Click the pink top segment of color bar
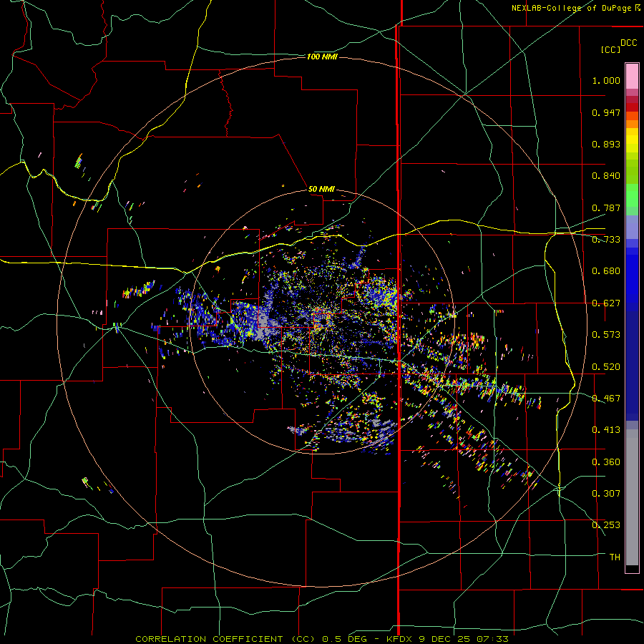The width and height of the screenshot is (644, 644). click(x=632, y=77)
